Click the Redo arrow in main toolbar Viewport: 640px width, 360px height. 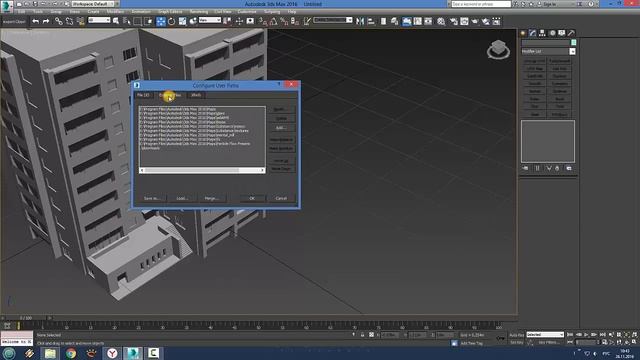(x=46, y=21)
